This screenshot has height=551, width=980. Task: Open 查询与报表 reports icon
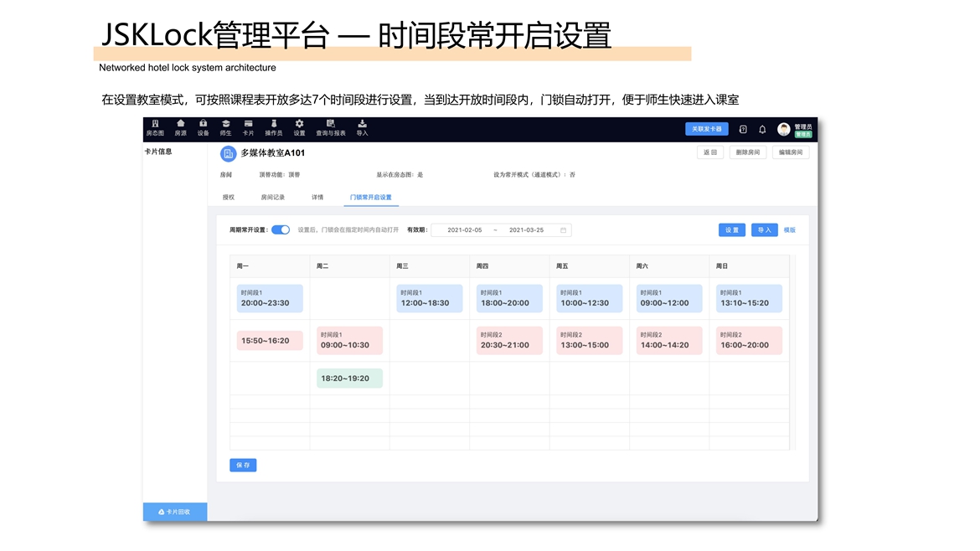pyautogui.click(x=330, y=124)
